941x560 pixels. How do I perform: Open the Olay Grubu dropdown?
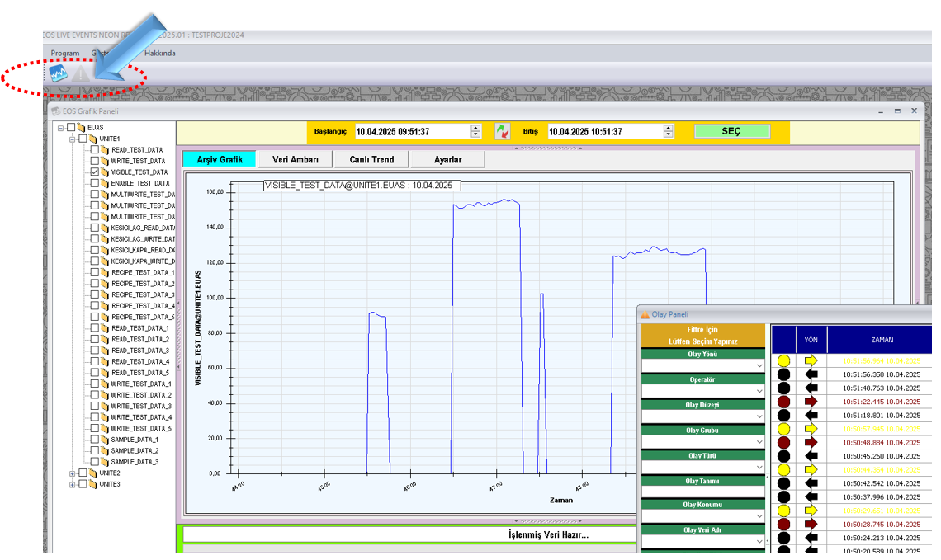tap(703, 442)
